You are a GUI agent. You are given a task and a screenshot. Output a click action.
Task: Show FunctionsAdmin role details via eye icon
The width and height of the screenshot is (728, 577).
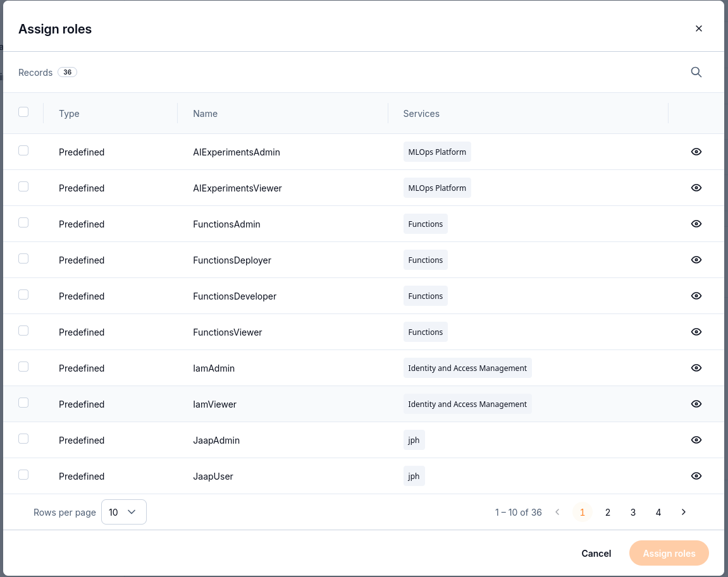coord(696,224)
